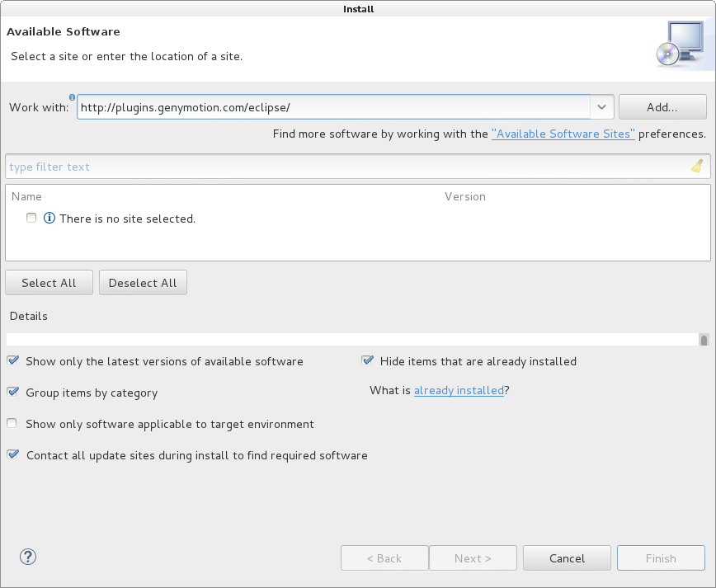716x588 pixels.
Task: Click the help question mark icon
Action: coord(28,557)
